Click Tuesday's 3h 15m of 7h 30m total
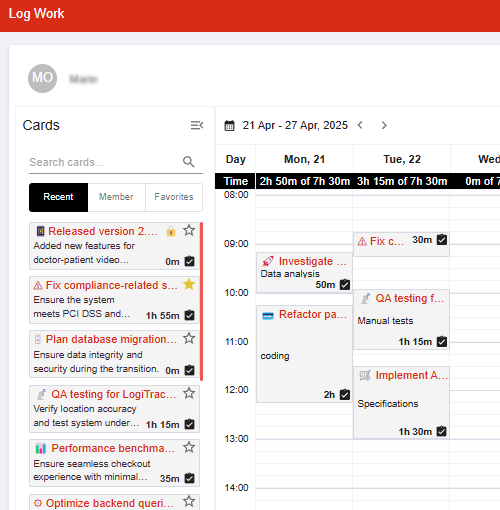The height and width of the screenshot is (510, 500). (402, 181)
